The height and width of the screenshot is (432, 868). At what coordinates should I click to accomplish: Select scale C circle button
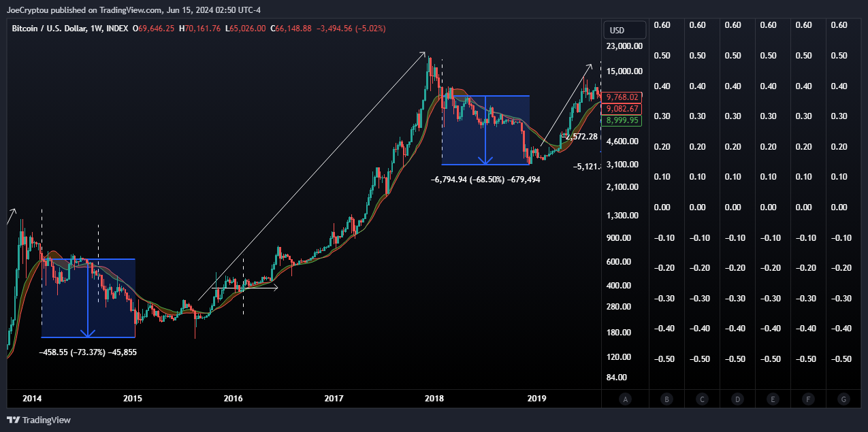coord(703,400)
